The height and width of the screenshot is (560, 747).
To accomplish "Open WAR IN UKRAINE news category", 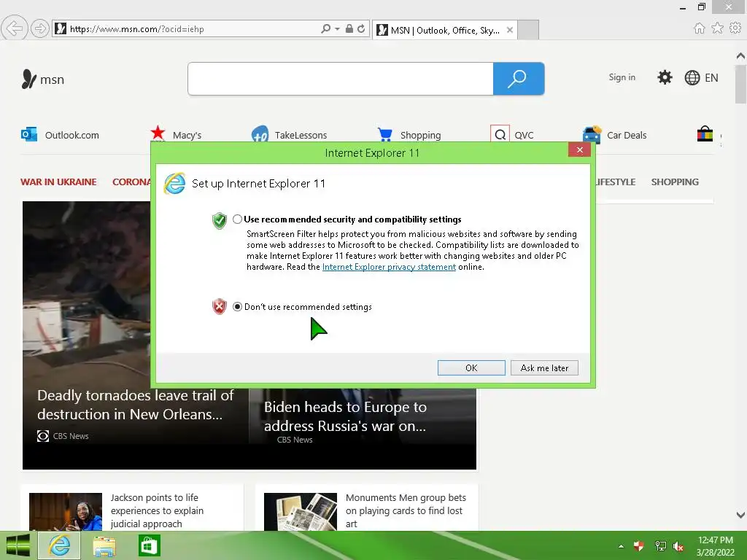I will pyautogui.click(x=58, y=182).
